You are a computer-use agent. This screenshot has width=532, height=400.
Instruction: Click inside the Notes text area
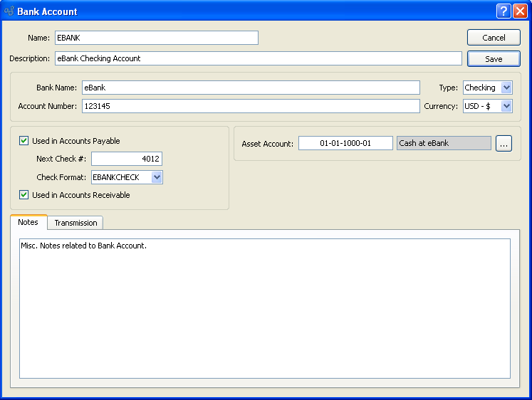[265, 308]
